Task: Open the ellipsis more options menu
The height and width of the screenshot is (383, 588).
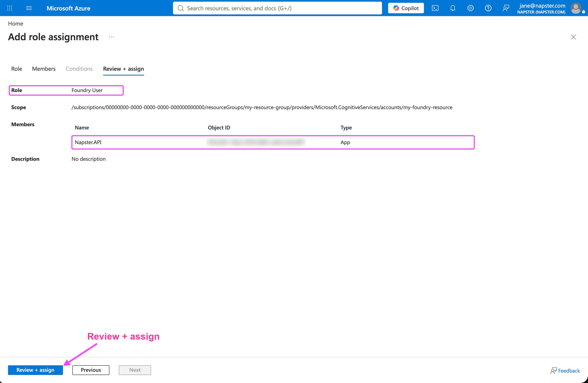Action: 111,37
